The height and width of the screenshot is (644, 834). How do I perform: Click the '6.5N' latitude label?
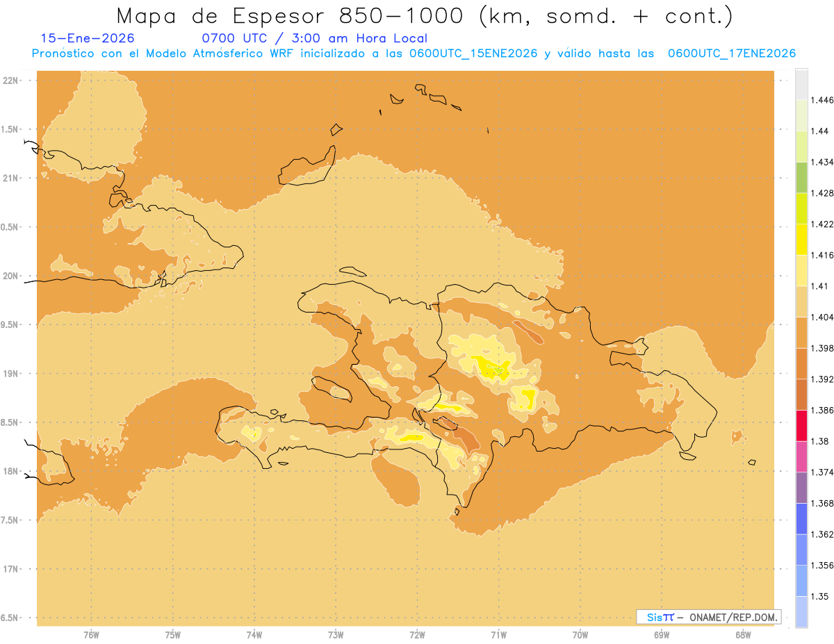click(10, 618)
